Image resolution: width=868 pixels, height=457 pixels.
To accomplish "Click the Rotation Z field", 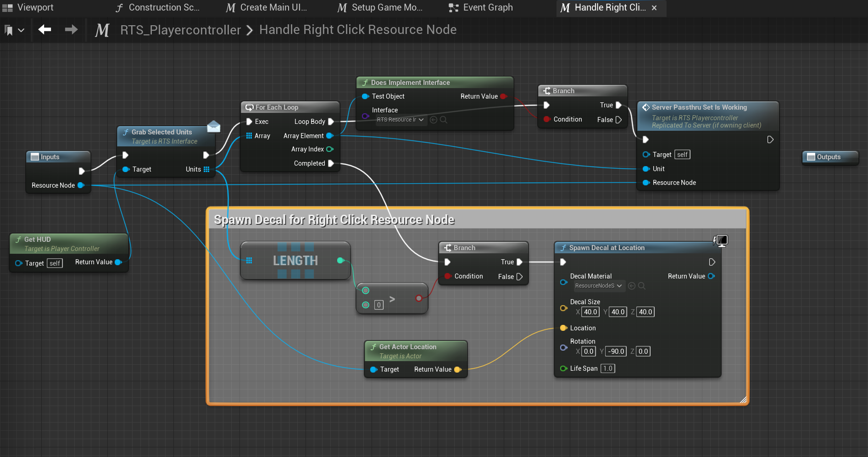I will 643,351.
